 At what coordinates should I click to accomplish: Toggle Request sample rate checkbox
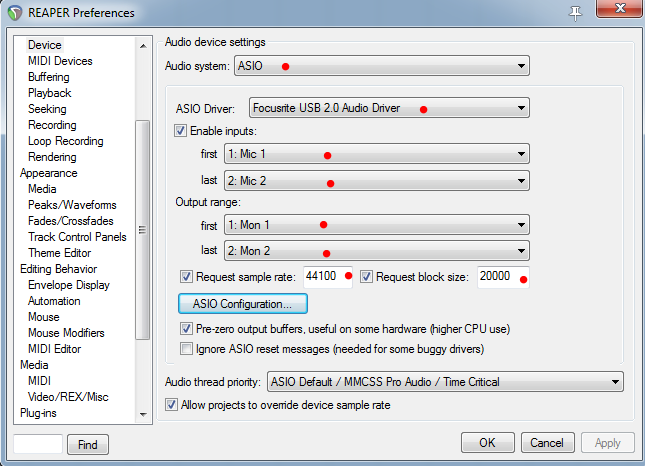click(186, 276)
